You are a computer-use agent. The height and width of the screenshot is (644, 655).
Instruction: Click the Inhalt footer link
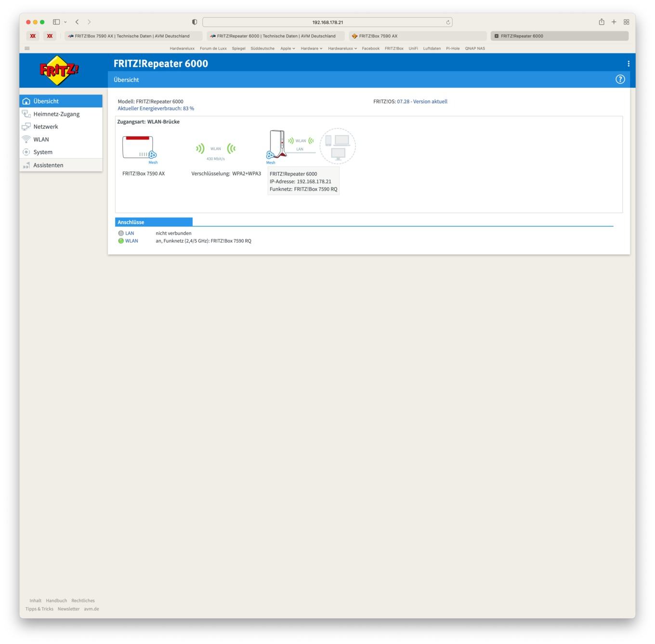[35, 601]
